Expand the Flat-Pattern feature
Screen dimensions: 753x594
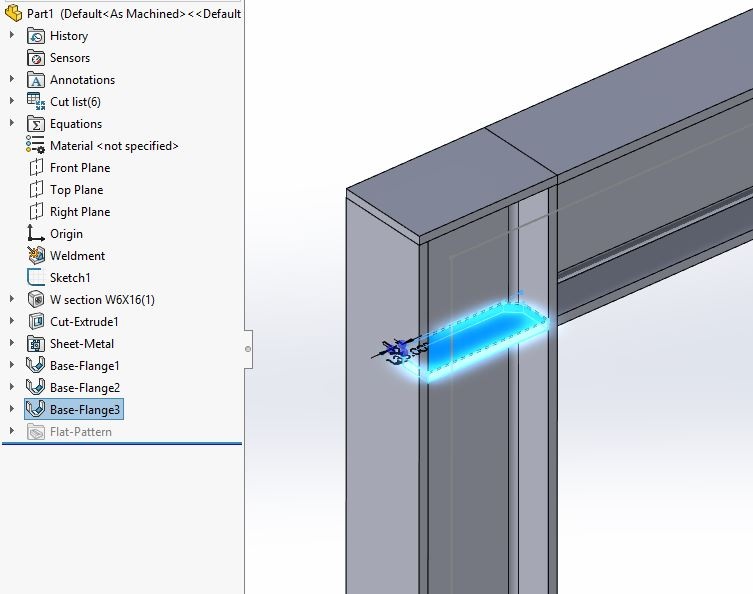[12, 431]
